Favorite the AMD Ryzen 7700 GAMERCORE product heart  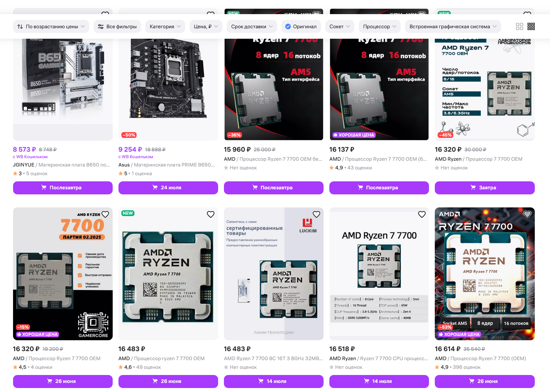pyautogui.click(x=105, y=214)
